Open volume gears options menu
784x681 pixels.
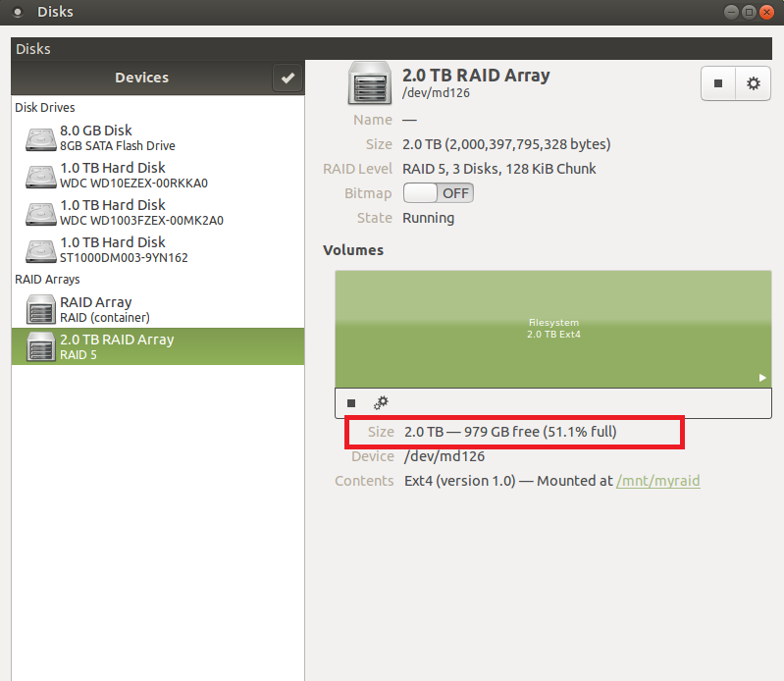381,403
